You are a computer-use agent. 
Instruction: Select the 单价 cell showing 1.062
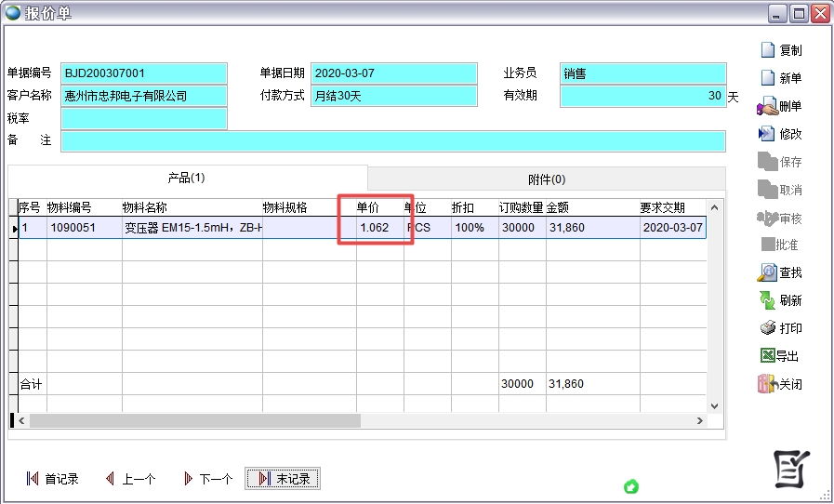tap(378, 228)
